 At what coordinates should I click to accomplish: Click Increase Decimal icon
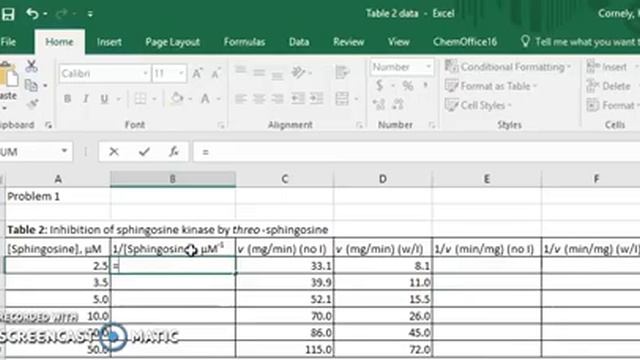pos(379,104)
